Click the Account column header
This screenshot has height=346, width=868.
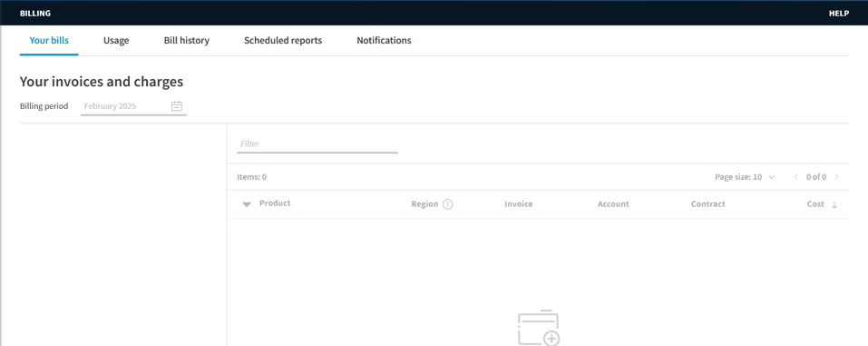point(613,204)
